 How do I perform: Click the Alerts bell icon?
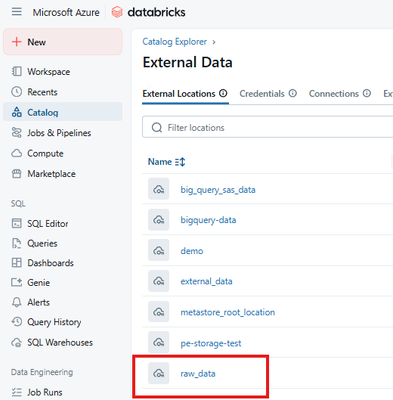point(17,302)
